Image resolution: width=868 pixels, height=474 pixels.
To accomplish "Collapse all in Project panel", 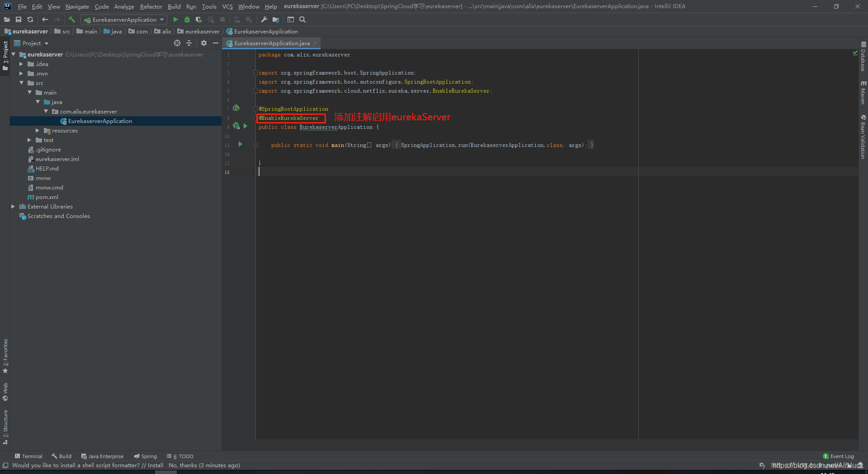I will tap(189, 43).
